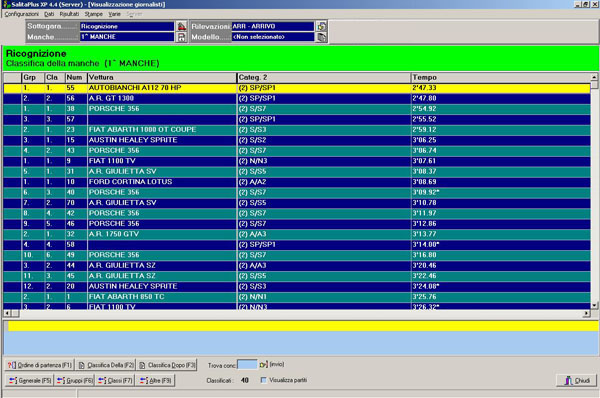Show the Altre (F9) ranking

point(155,380)
